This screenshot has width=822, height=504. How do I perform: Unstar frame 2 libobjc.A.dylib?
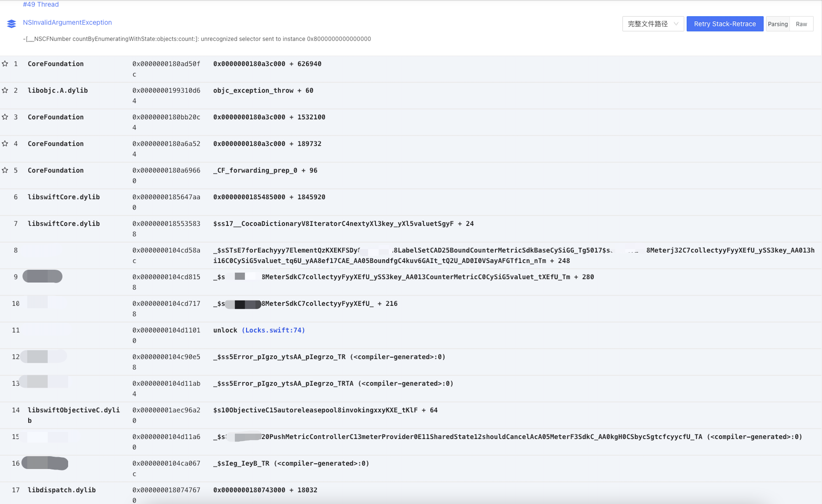(x=5, y=90)
